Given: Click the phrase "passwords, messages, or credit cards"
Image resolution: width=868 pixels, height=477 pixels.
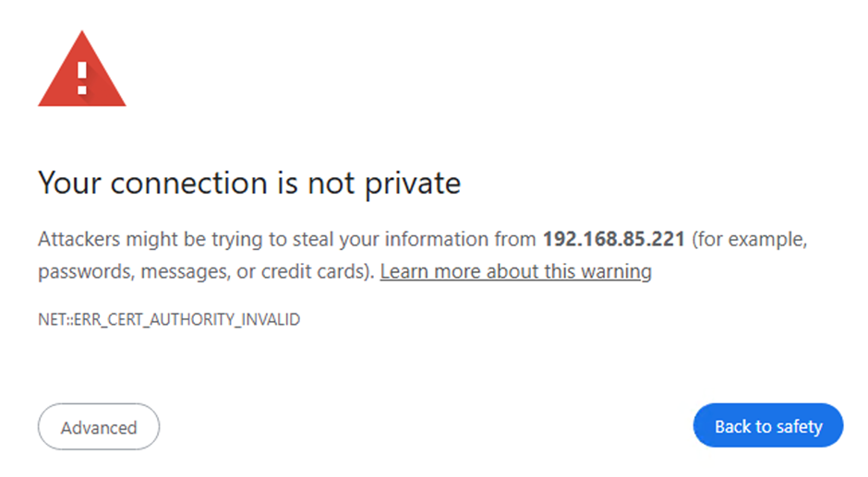Looking at the screenshot, I should coord(203,271).
